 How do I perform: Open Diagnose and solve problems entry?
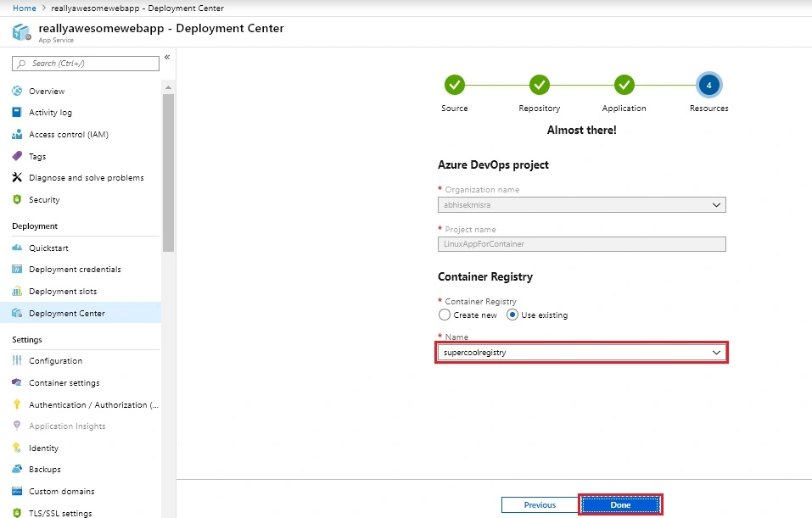(86, 177)
